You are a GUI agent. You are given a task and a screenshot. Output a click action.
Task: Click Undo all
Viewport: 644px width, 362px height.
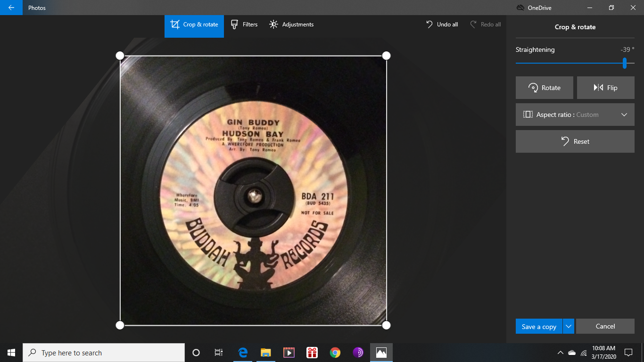[442, 25]
